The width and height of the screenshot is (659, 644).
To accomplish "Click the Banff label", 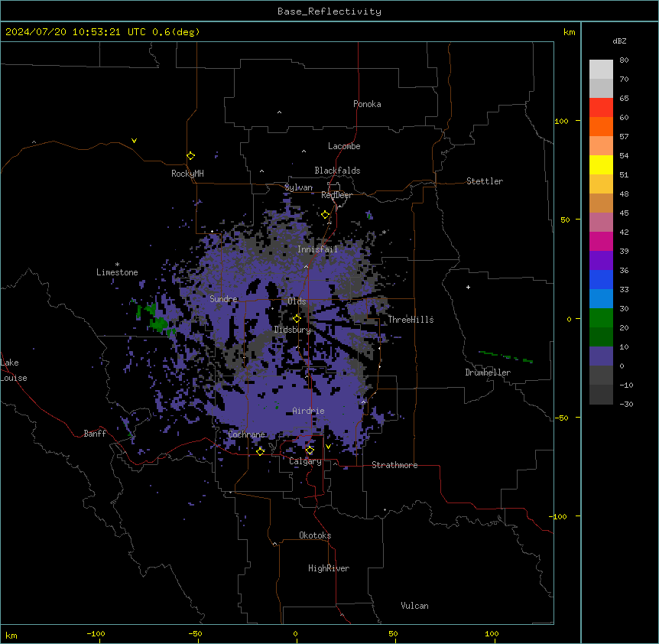I will (x=95, y=434).
